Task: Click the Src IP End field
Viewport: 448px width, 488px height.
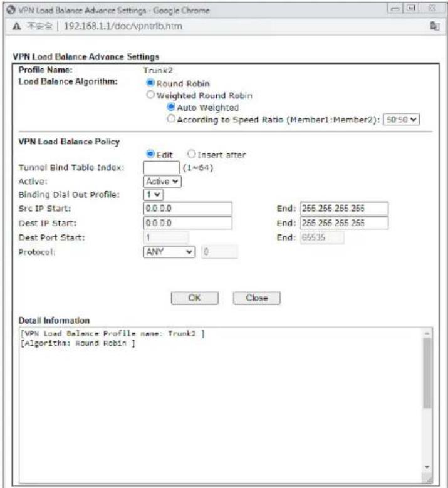Action: (x=344, y=209)
